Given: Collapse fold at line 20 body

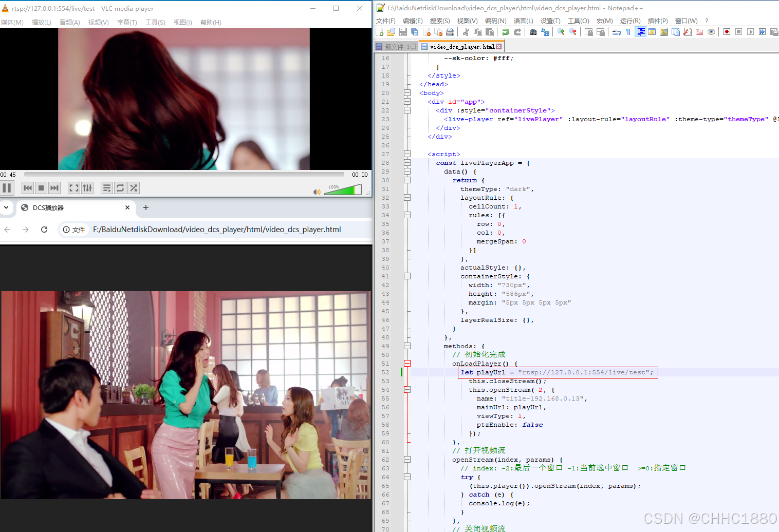Looking at the screenshot, I should (x=407, y=93).
